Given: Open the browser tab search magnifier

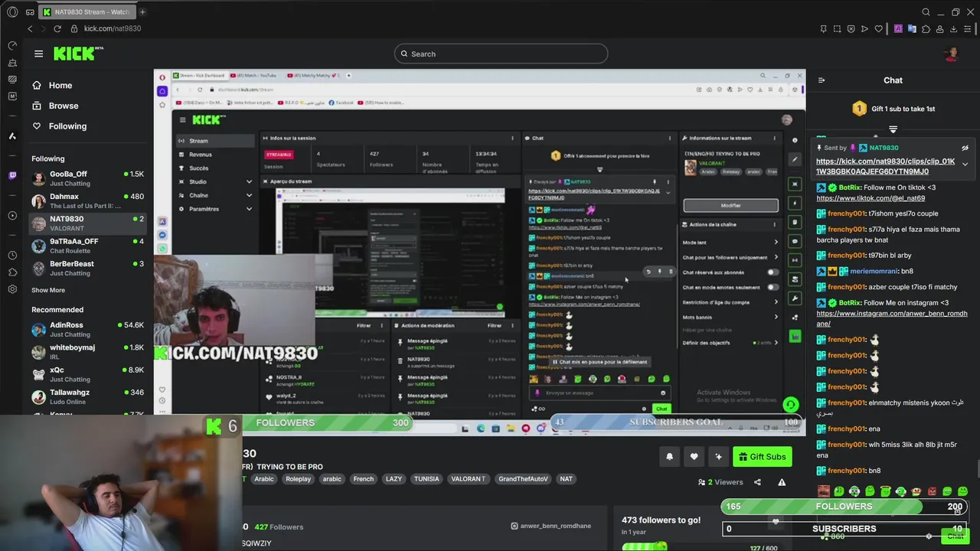Looking at the screenshot, I should 926,11.
